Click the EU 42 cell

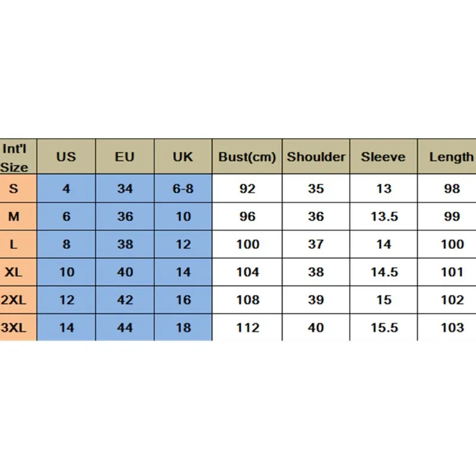pyautogui.click(x=125, y=300)
